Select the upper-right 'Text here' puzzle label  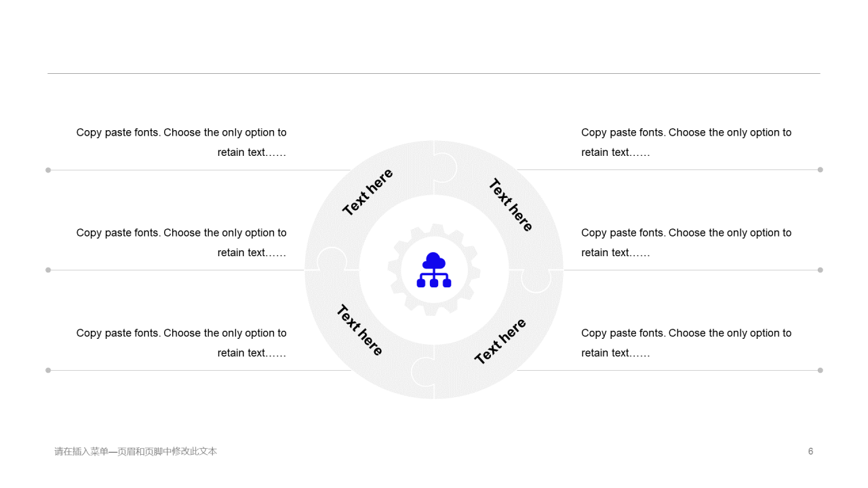click(511, 205)
